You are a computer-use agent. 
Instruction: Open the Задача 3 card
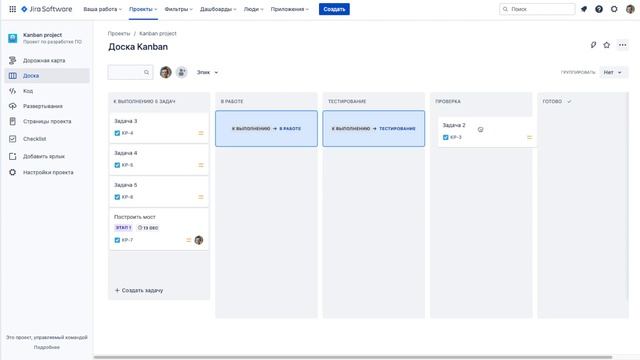click(x=159, y=127)
